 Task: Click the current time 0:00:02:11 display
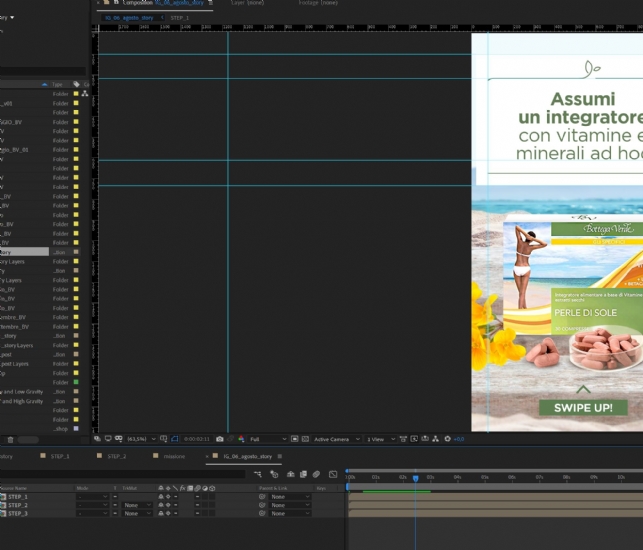[x=196, y=439]
